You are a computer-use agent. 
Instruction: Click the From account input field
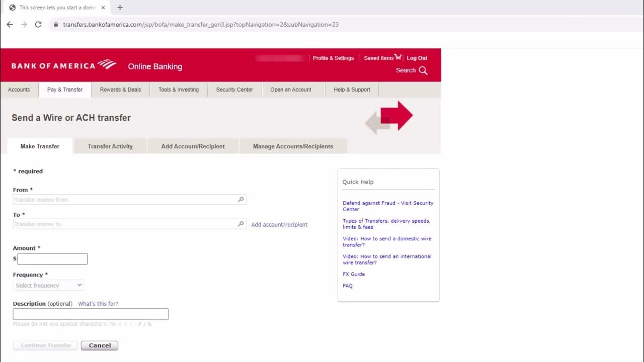pos(130,200)
